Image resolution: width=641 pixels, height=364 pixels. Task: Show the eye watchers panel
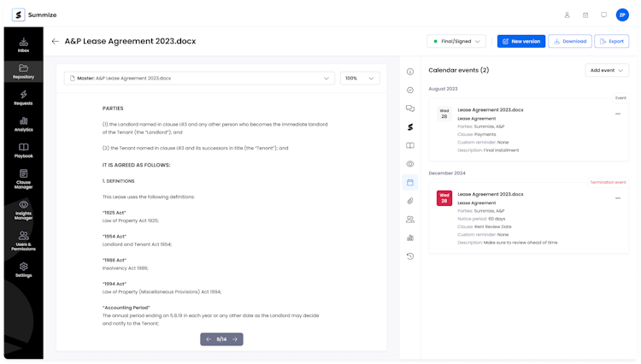[410, 163]
